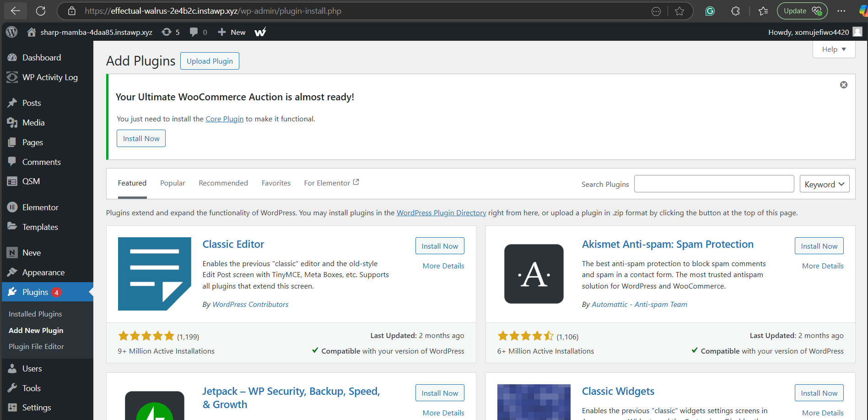Image resolution: width=868 pixels, height=420 pixels.
Task: View More Details for Classic Editor
Action: 443,266
